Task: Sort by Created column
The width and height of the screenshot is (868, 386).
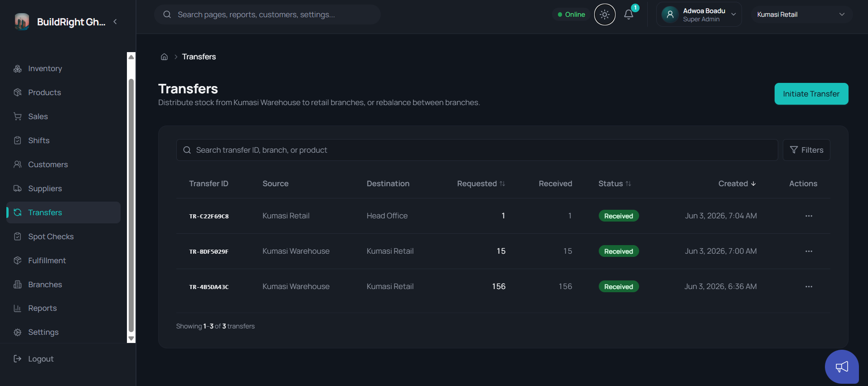Action: (x=737, y=183)
